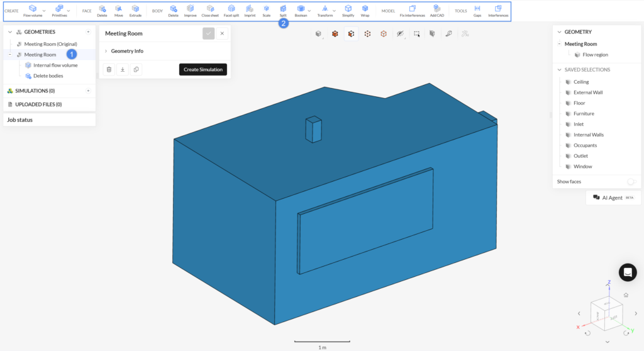Image resolution: width=644 pixels, height=351 pixels.
Task: Toggle the Show faces switch
Action: coord(631,182)
